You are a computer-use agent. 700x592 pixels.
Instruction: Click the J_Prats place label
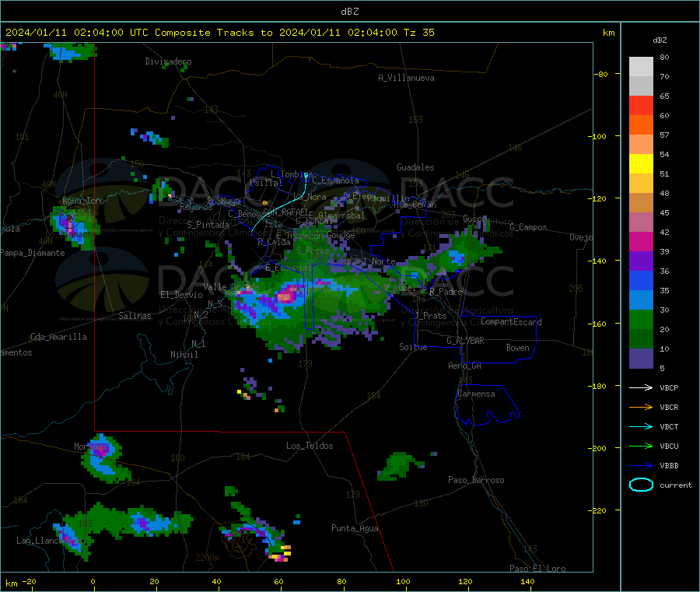(x=432, y=315)
